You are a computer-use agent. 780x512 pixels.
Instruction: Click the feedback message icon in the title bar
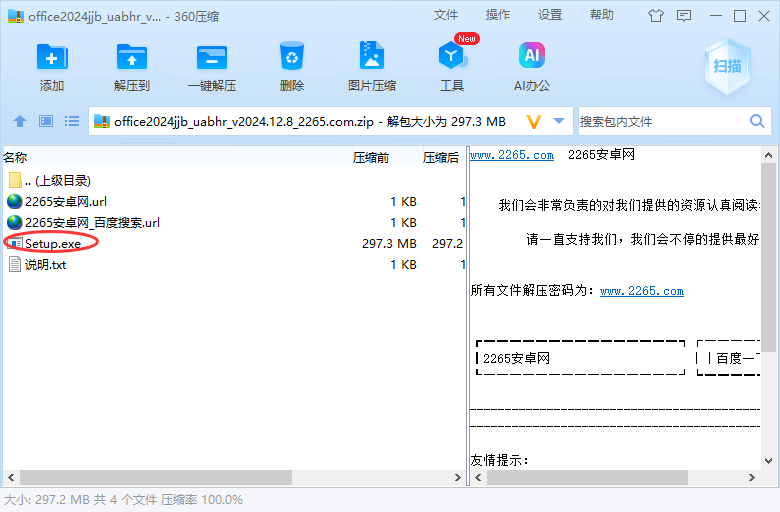pos(684,16)
